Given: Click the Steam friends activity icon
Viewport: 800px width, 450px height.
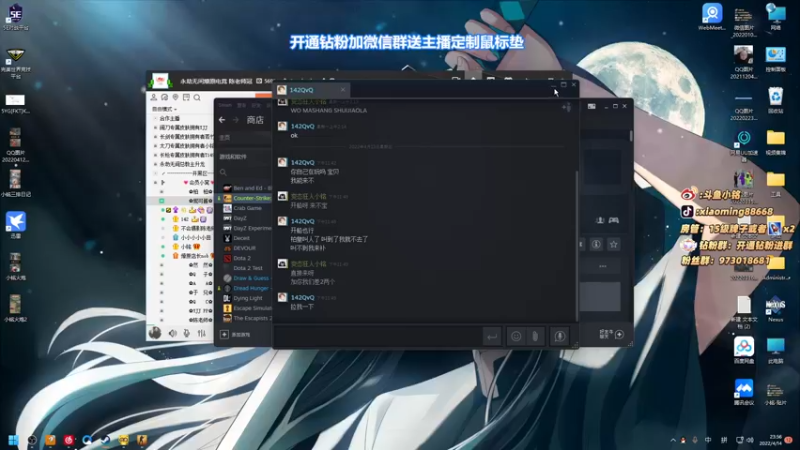Looking at the screenshot, I should (x=600, y=220).
